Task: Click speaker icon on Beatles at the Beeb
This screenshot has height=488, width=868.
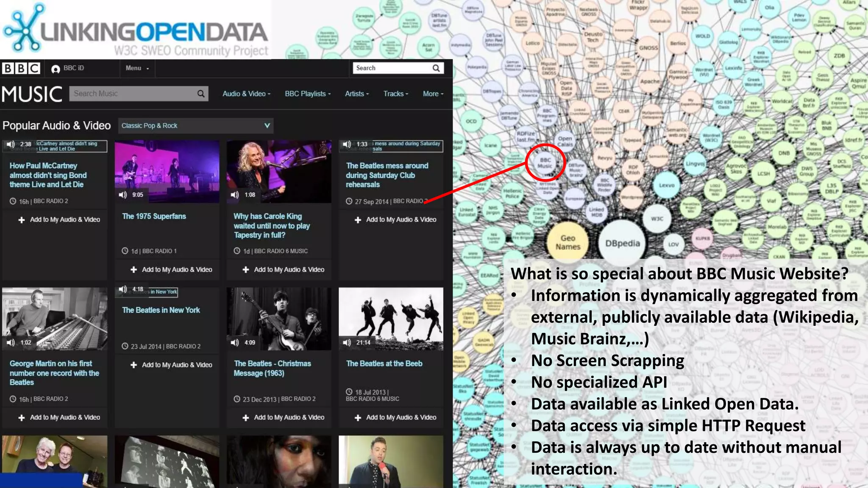Action: [x=347, y=343]
